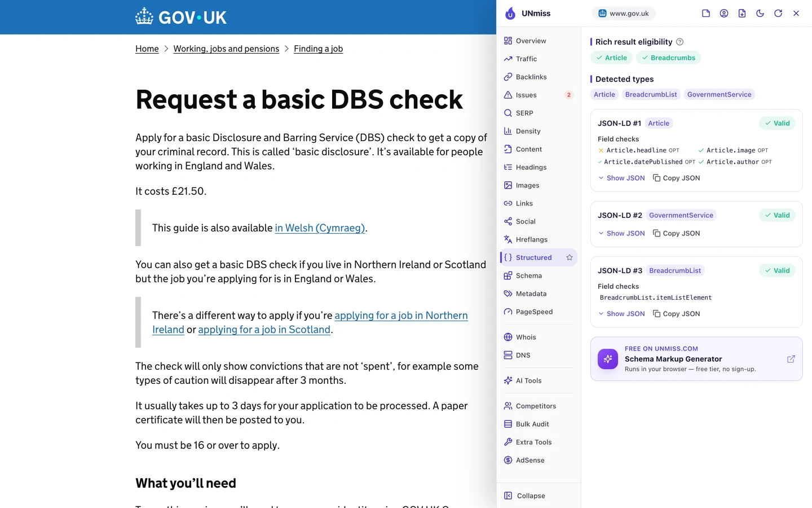Click the www.gov.uk site chip
Viewport: 812px width, 508px height.
624,14
